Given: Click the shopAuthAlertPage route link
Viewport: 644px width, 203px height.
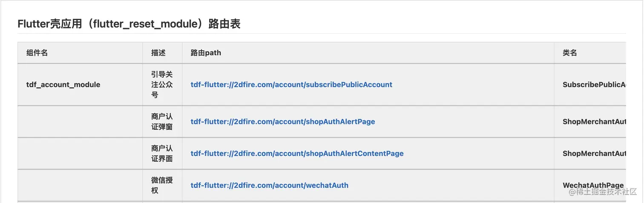Looking at the screenshot, I should (283, 122).
